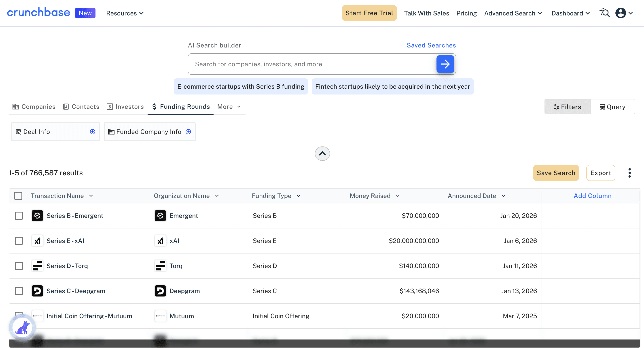Open Saved Searches link
644x348 pixels.
coord(431,45)
